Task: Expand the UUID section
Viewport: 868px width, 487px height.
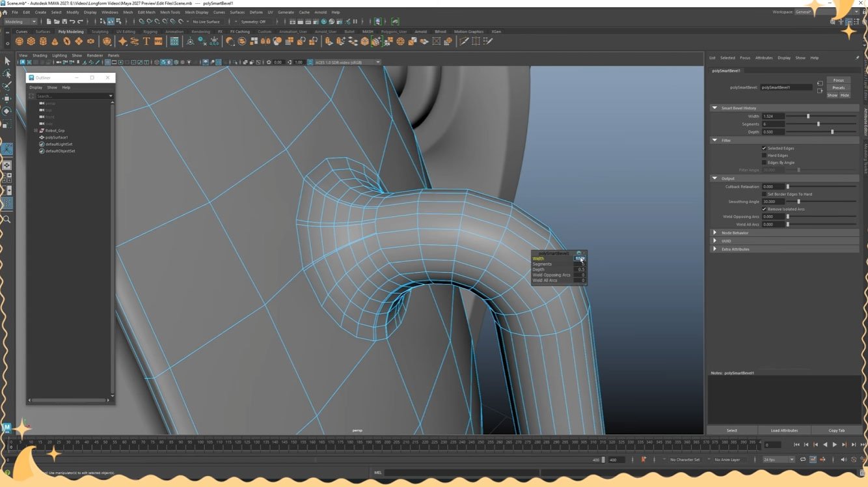Action: coord(714,241)
